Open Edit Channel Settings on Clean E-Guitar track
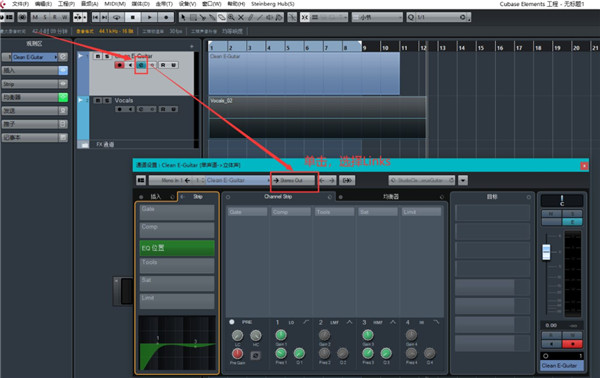This screenshot has width=600, height=378. tap(141, 65)
